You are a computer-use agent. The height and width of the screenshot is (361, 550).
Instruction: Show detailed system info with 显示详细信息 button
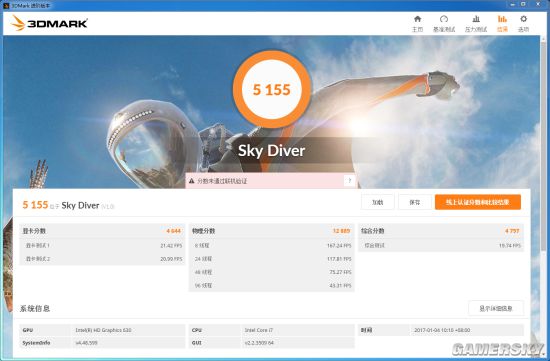click(496, 308)
